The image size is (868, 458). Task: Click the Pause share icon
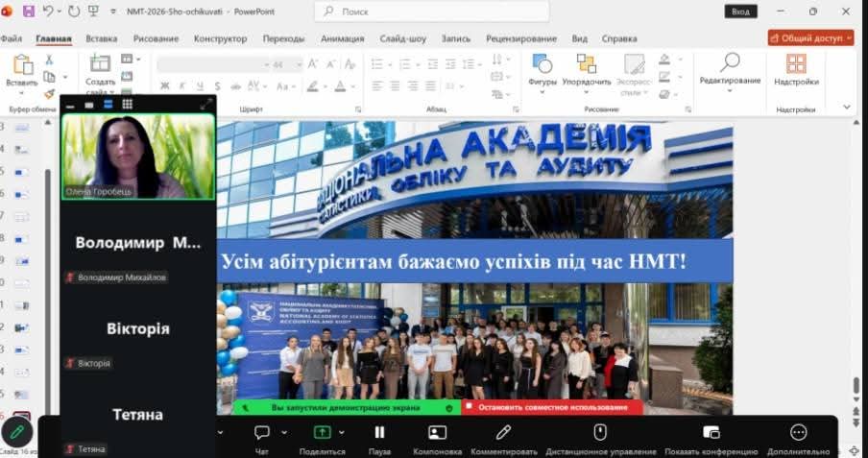point(379,432)
